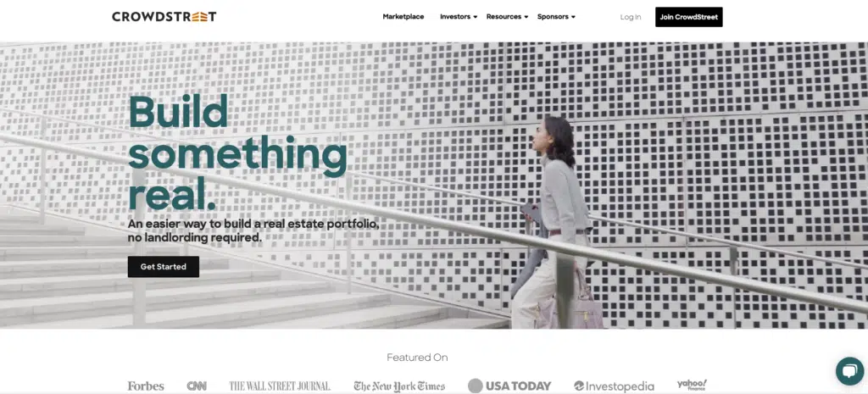The width and height of the screenshot is (868, 394).
Task: Open the Marketplace page
Action: [403, 17]
